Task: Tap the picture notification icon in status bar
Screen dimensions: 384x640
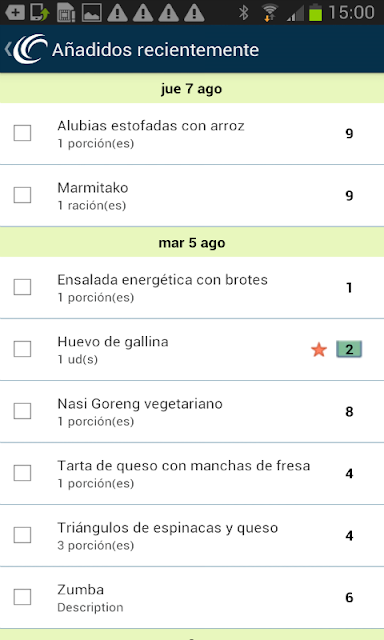Action: tap(92, 12)
